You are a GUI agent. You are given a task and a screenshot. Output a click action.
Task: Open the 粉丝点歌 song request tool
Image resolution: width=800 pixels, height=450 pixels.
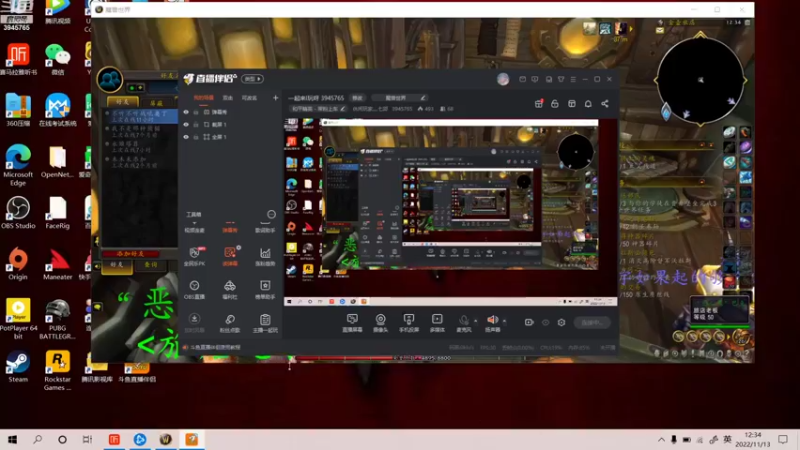pyautogui.click(x=230, y=323)
